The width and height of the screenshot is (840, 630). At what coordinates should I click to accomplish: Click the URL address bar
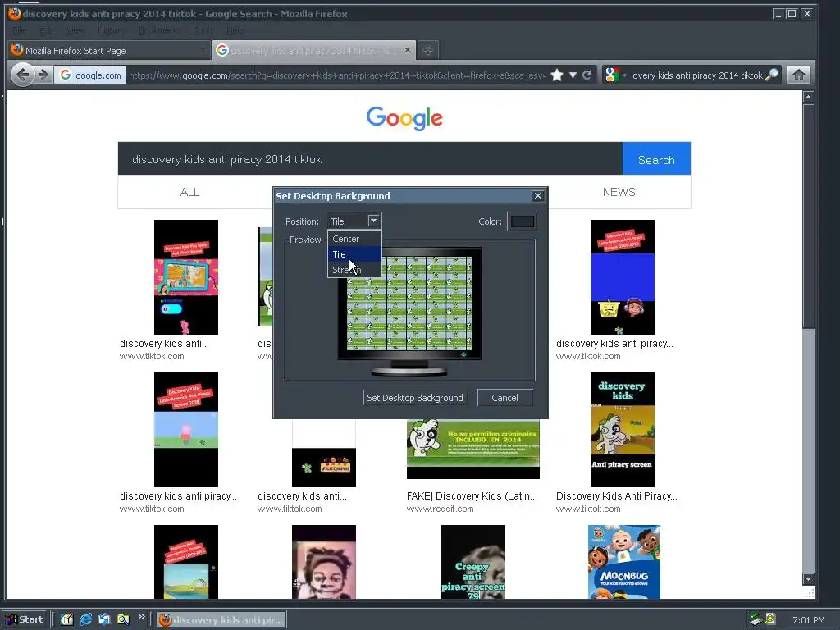(337, 75)
